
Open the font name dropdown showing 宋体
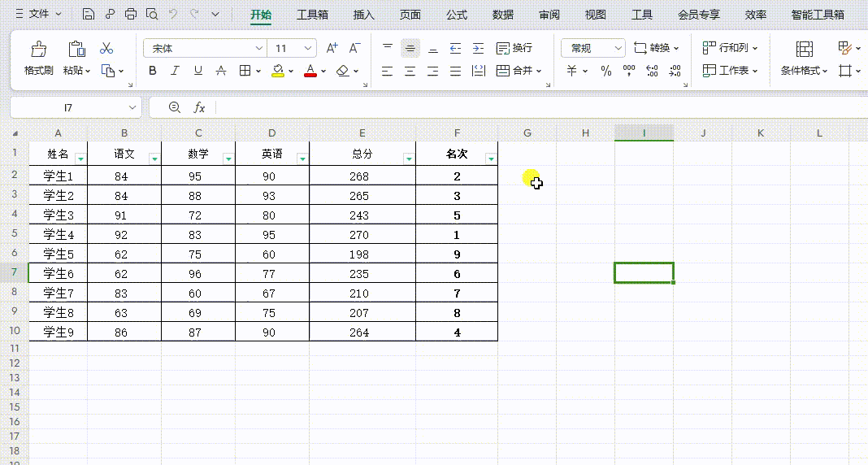click(259, 49)
